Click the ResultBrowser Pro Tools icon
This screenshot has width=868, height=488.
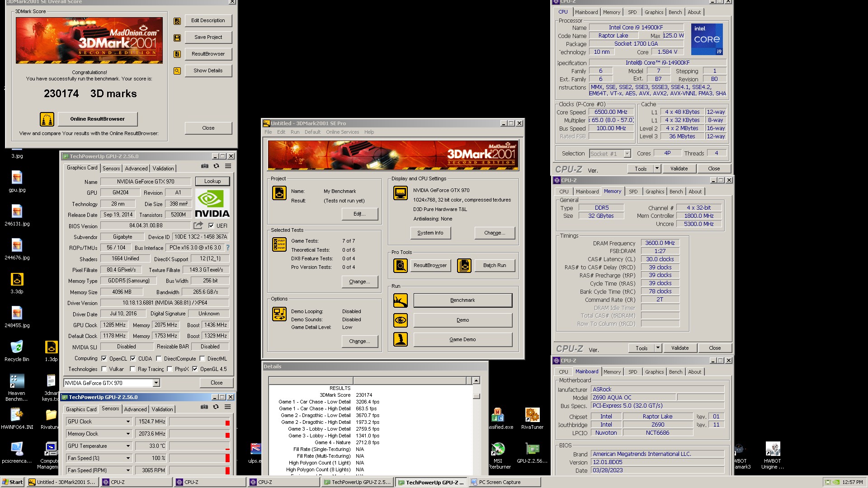(x=401, y=266)
